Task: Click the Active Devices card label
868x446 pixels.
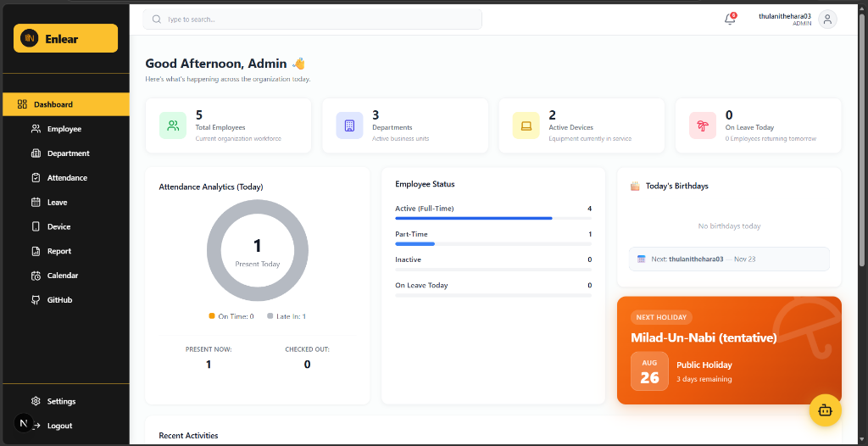Action: (570, 127)
